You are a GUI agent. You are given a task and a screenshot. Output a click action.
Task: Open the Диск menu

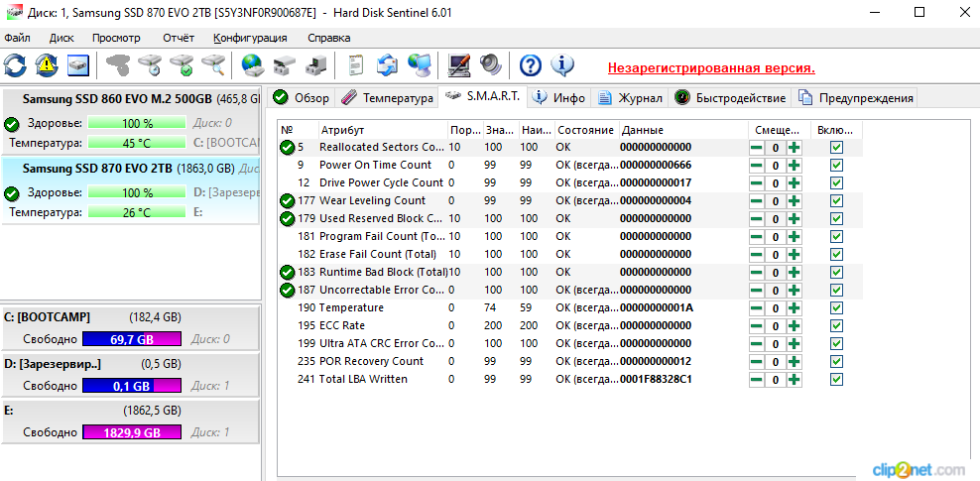[x=61, y=38]
